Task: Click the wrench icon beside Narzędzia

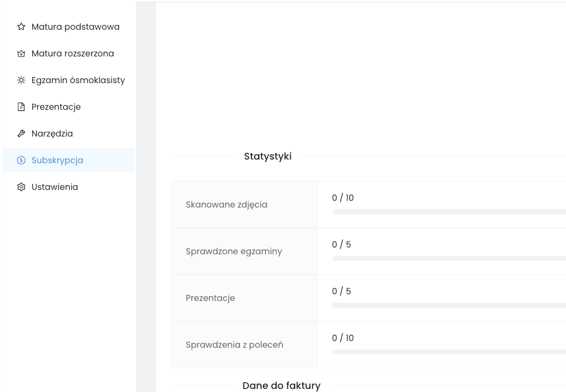Action: tap(21, 133)
